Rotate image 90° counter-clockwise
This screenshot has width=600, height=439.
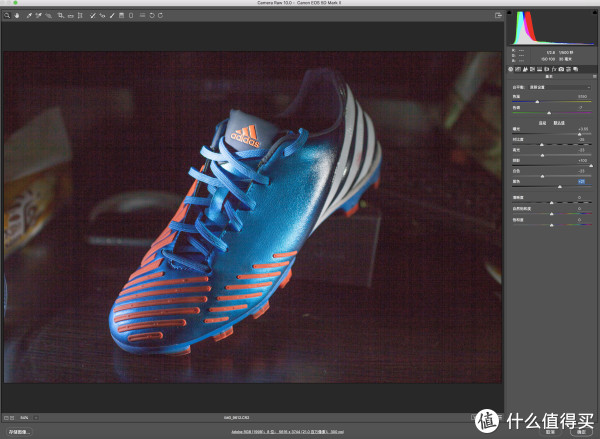coord(152,15)
